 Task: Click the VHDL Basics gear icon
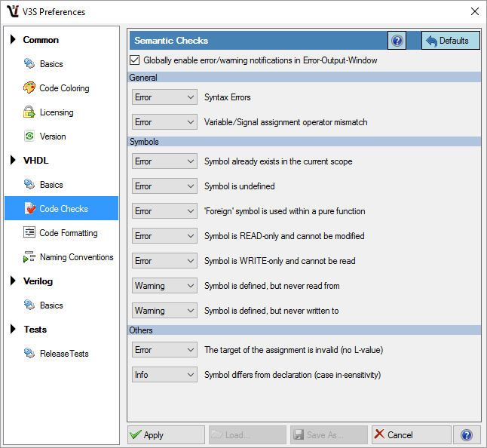[x=29, y=184]
